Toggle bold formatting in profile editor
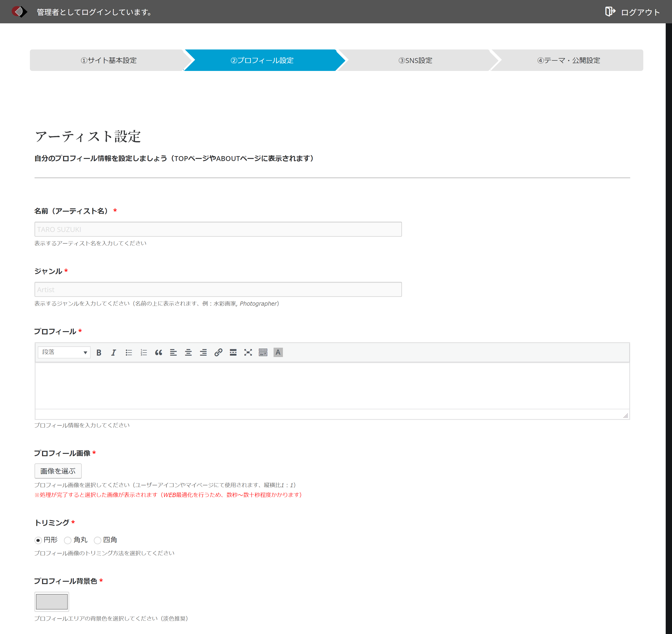This screenshot has width=672, height=634. (x=99, y=353)
